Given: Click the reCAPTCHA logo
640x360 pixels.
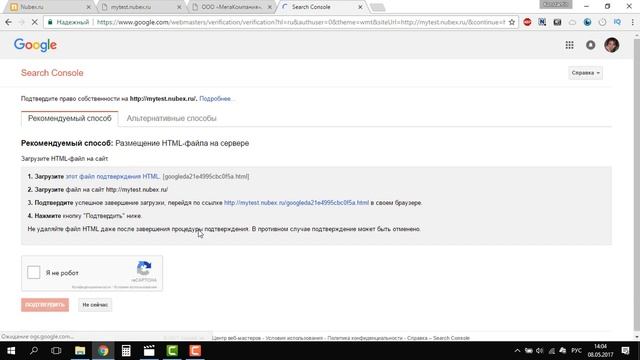Looking at the screenshot, I should pos(144,269).
